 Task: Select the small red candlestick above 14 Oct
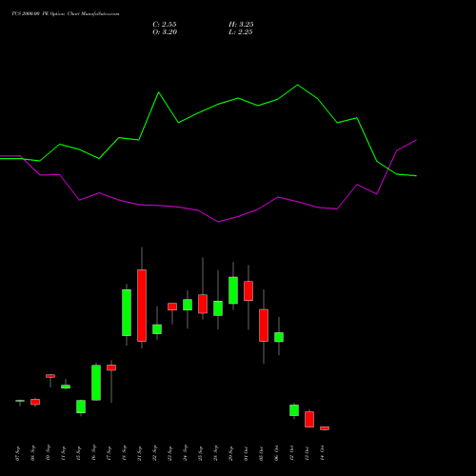pos(325,428)
